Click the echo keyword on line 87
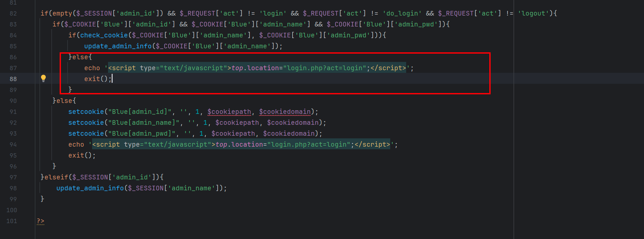This screenshot has height=239, width=644. tap(92, 68)
